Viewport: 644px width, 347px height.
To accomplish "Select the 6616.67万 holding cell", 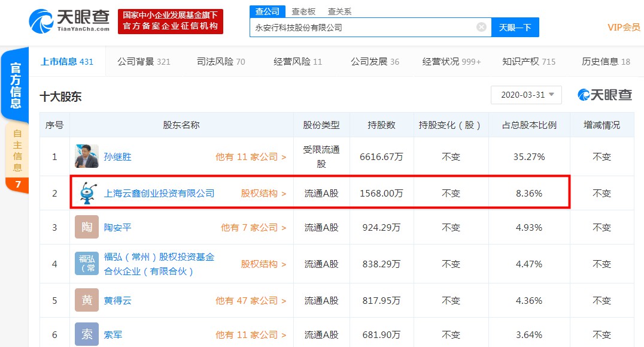I will click(381, 156).
